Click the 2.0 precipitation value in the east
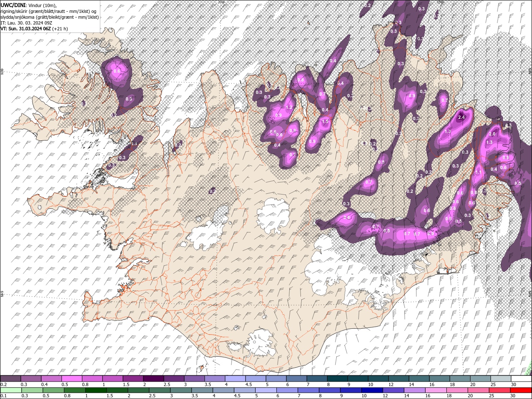 (x=492, y=134)
